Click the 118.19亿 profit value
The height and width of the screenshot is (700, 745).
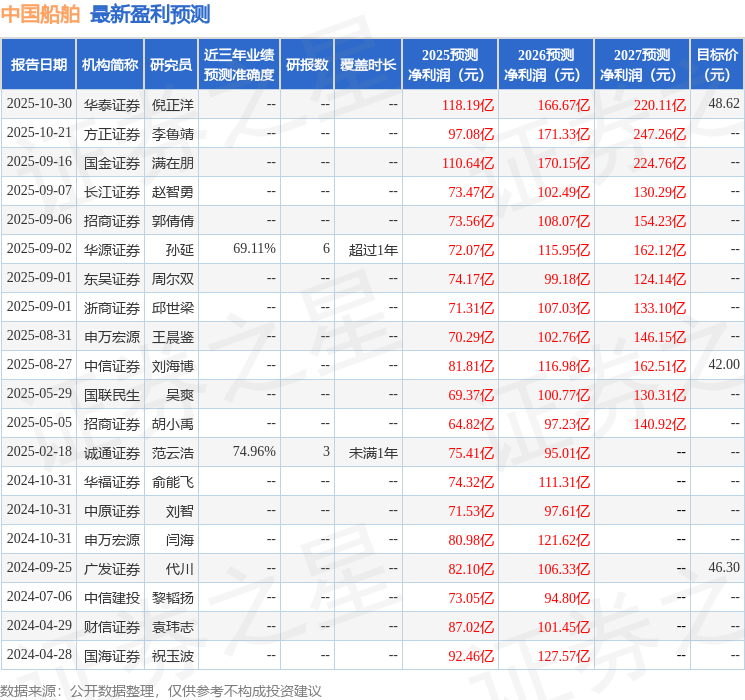pyautogui.click(x=468, y=105)
